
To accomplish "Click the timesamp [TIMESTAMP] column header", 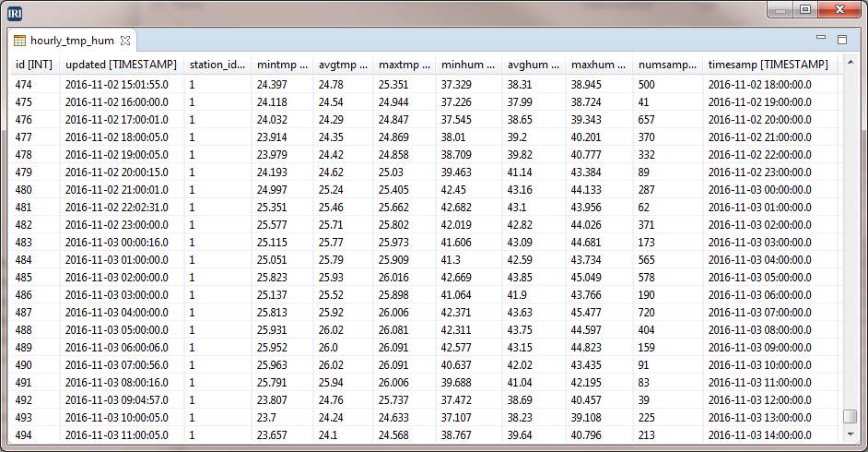I will coord(768,65).
